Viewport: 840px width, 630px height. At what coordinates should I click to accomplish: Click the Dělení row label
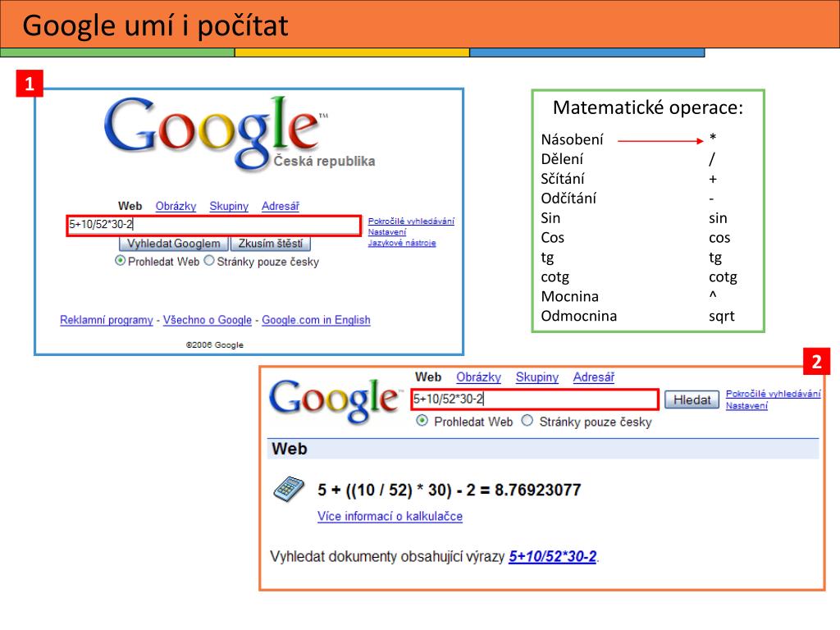[x=562, y=159]
